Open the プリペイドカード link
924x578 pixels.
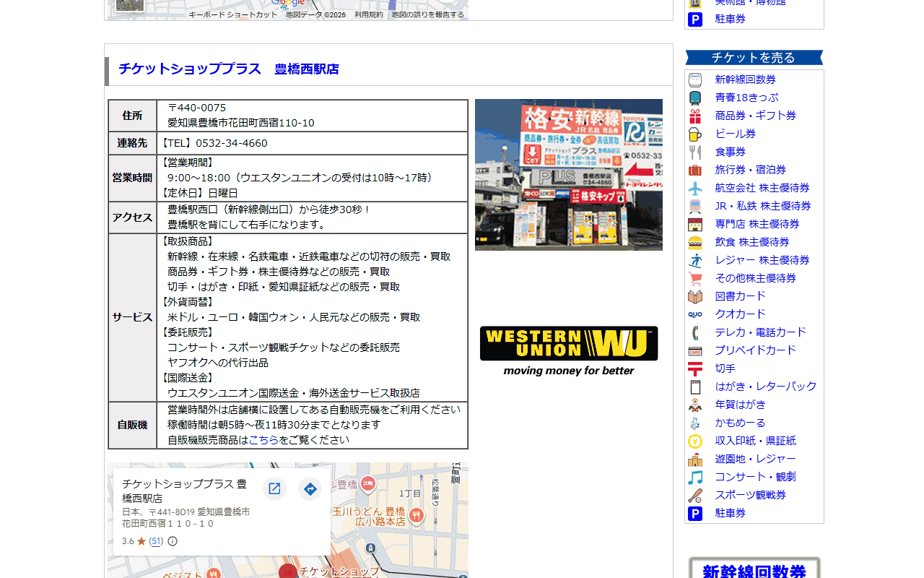(755, 350)
